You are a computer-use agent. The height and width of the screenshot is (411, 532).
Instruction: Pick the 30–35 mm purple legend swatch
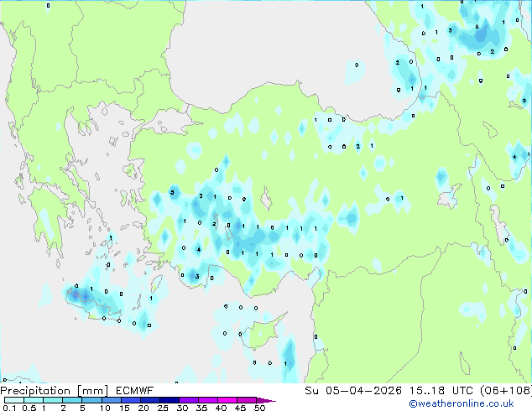pos(189,400)
